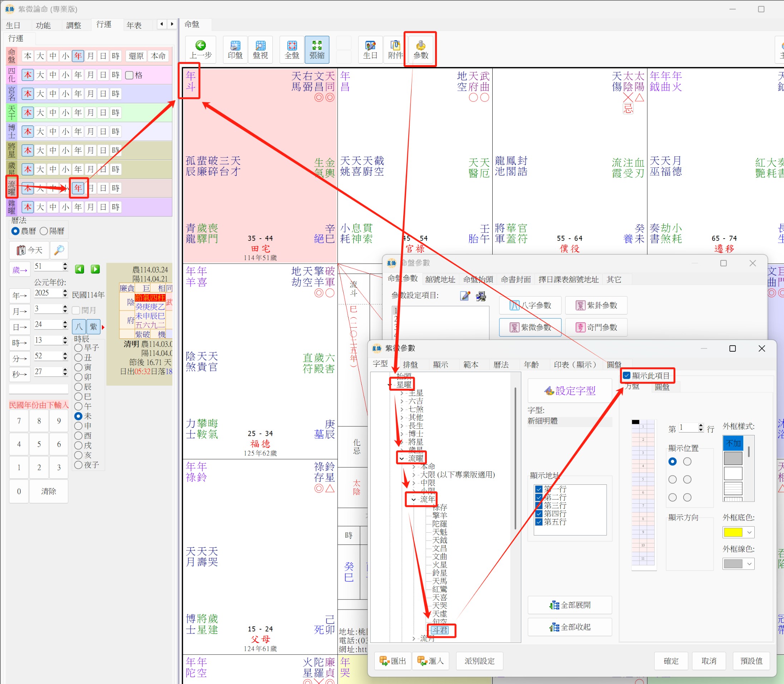784x684 pixels.
Task: Toggle the 張縮 expand-shrink icon
Action: (317, 50)
